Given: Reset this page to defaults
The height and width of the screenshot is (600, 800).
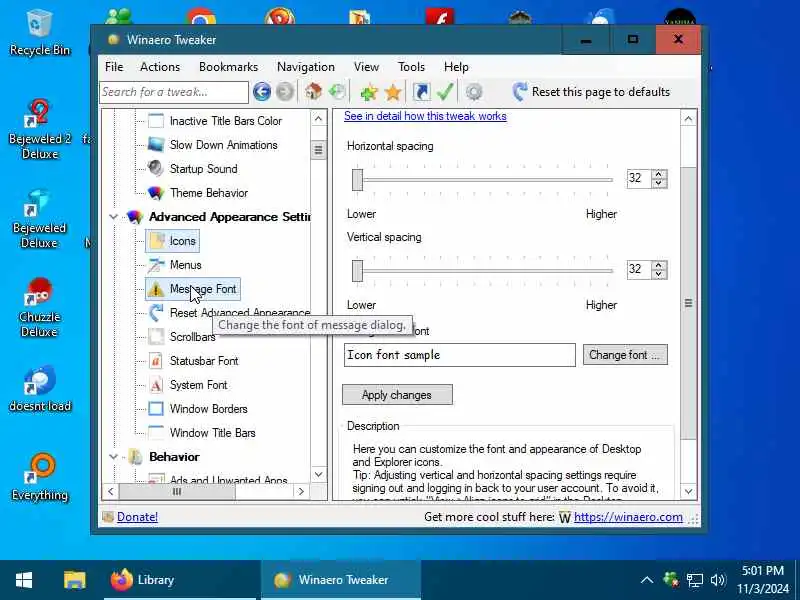Looking at the screenshot, I should [x=591, y=92].
